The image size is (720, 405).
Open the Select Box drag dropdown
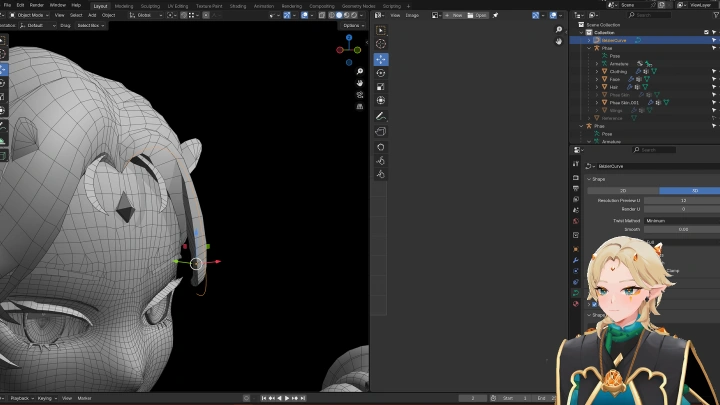pyautogui.click(x=90, y=25)
